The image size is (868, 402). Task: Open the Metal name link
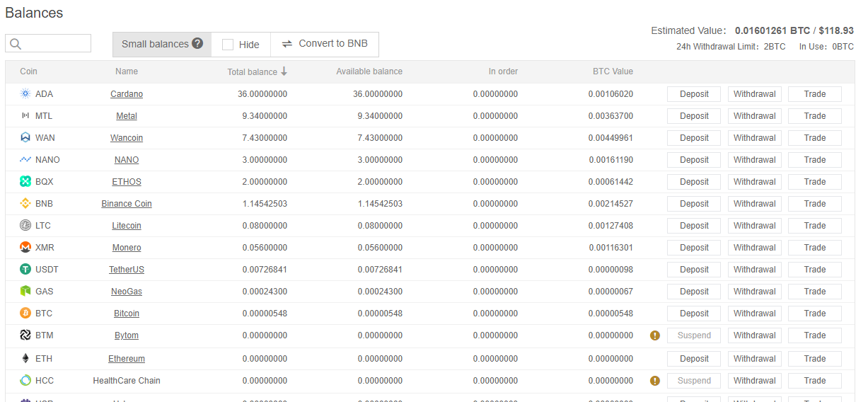[127, 116]
